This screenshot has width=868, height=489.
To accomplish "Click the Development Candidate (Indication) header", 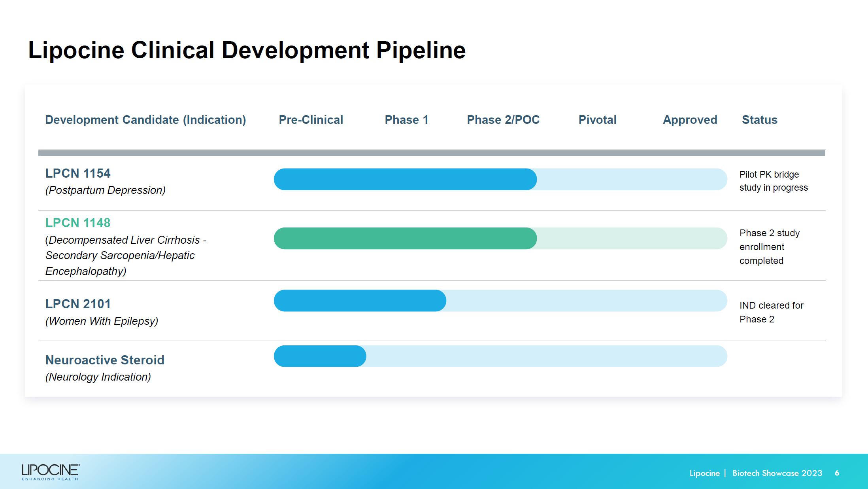I will click(145, 120).
